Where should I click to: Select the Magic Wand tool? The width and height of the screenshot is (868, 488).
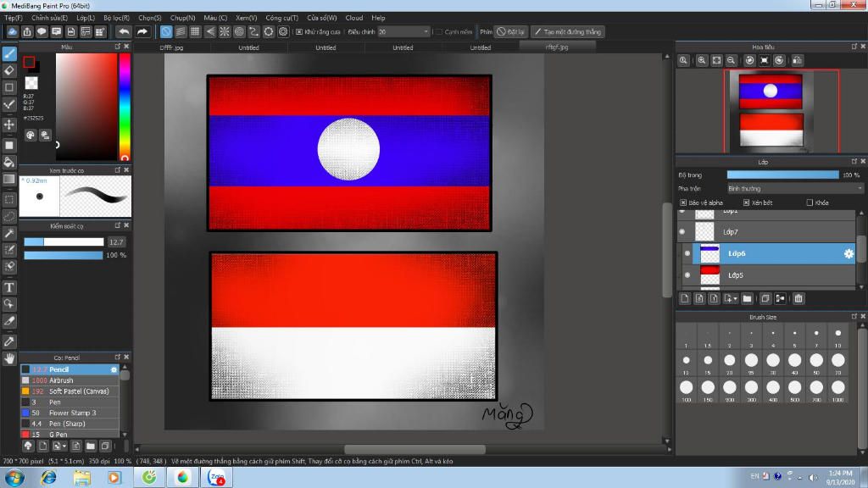pyautogui.click(x=9, y=234)
